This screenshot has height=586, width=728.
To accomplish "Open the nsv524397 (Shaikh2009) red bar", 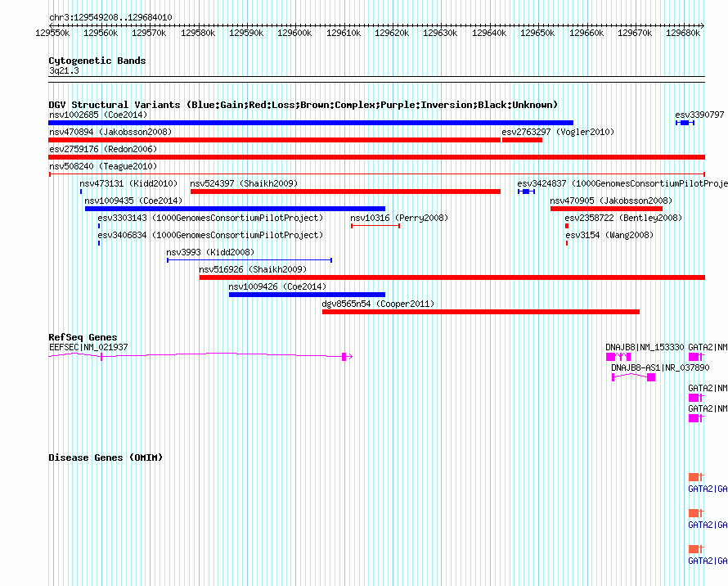I will tap(345, 192).
